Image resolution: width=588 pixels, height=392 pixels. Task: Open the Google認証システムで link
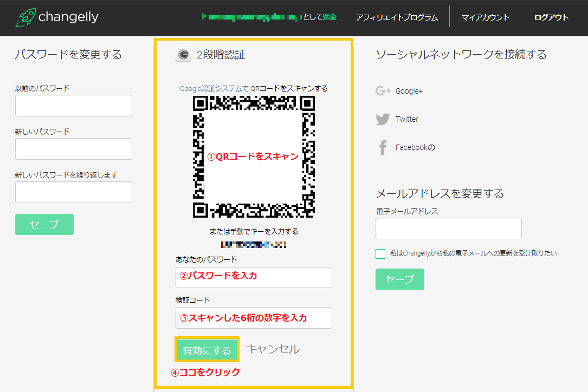pos(214,88)
